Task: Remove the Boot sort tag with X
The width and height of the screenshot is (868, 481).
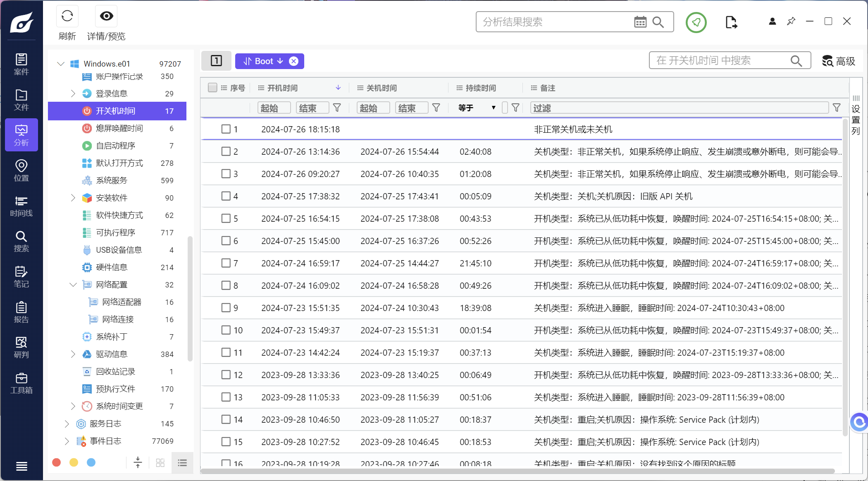Action: (x=293, y=61)
